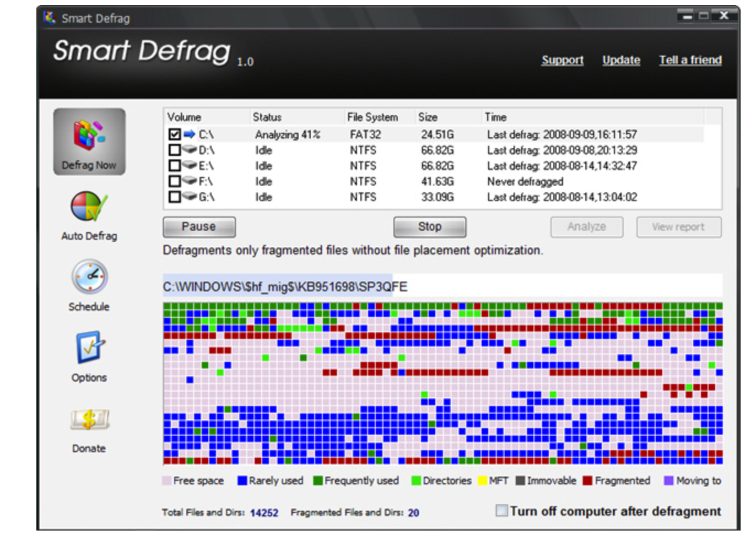
Task: Enable Turn off computer after defragment
Action: point(501,511)
